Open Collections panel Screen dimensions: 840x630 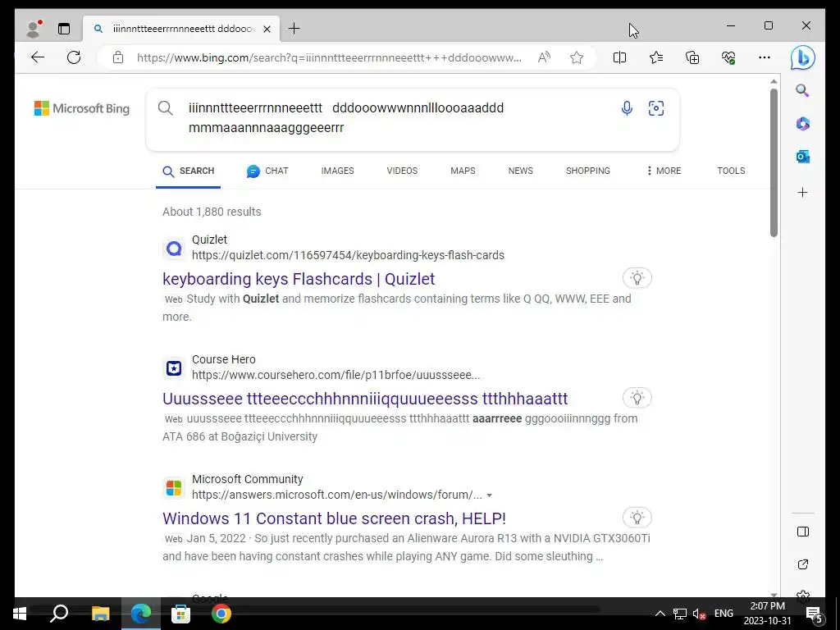(692, 57)
